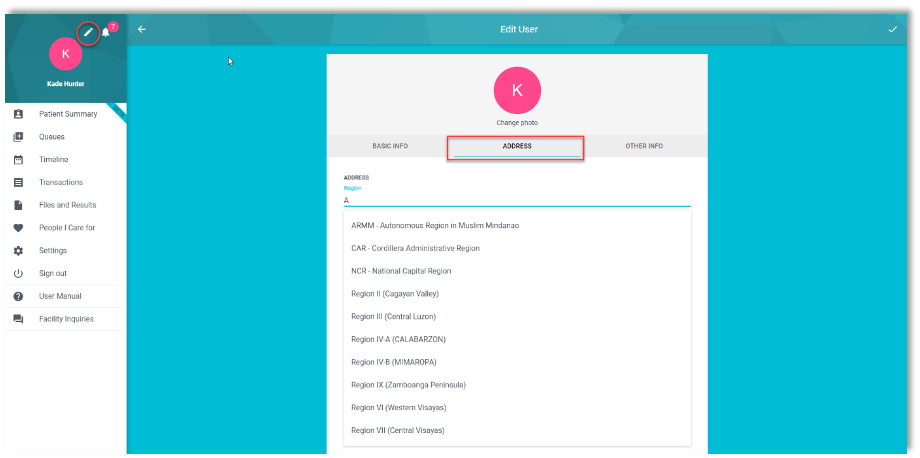Click the pencil edit profile icon
The width and height of the screenshot is (920, 458).
click(88, 32)
